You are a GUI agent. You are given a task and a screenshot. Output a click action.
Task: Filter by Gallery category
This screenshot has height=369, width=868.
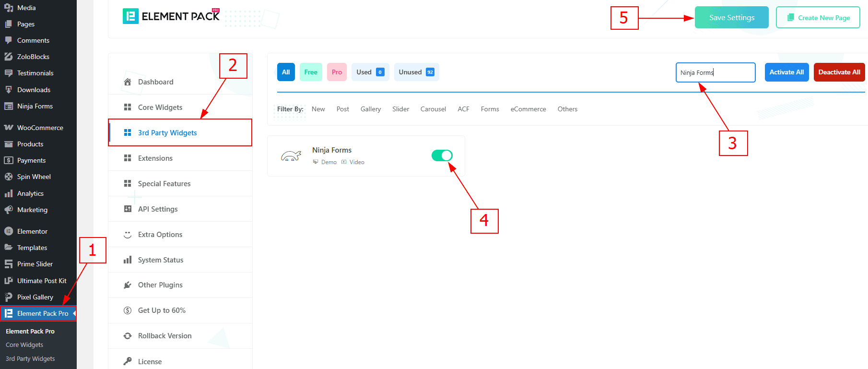point(371,109)
